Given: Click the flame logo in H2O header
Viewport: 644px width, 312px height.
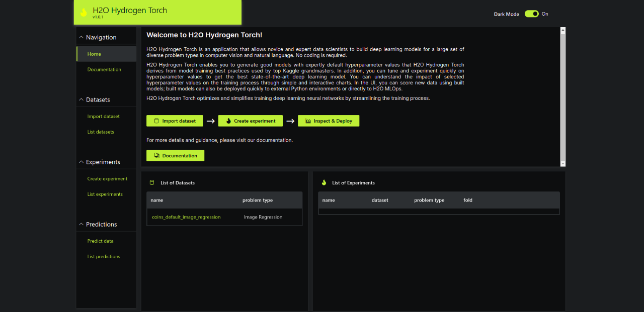Looking at the screenshot, I should 84,13.
